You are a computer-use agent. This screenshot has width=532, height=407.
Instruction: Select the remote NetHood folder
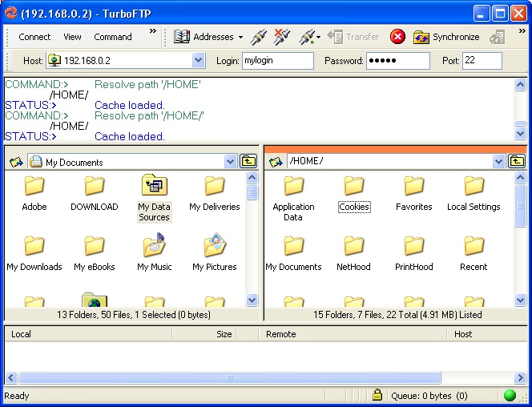(353, 254)
